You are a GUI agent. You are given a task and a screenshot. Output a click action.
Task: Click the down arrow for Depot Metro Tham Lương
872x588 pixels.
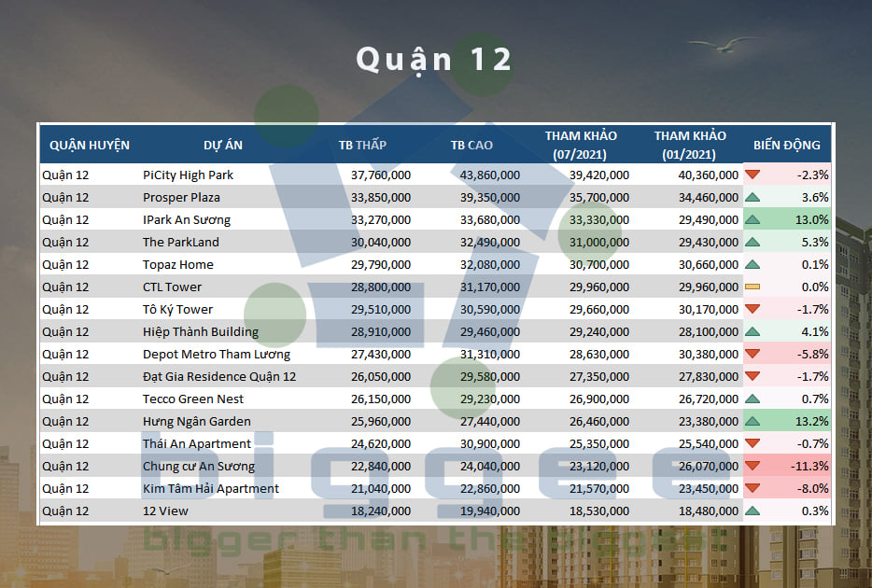point(752,354)
